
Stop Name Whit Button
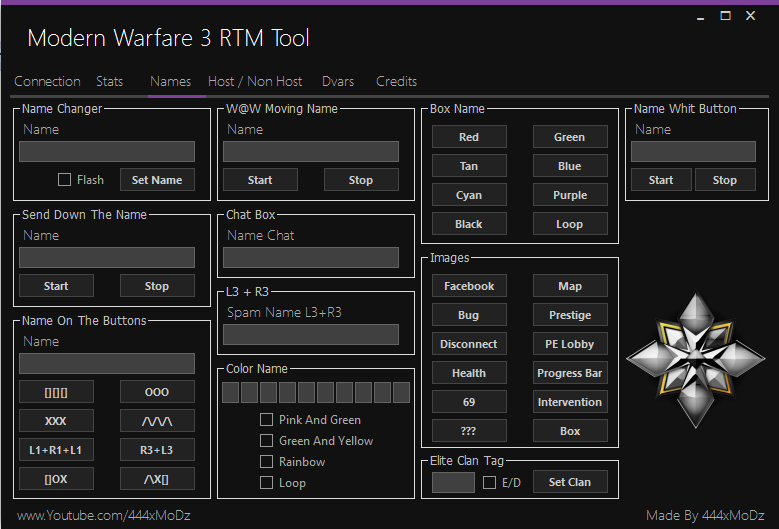tap(725, 180)
